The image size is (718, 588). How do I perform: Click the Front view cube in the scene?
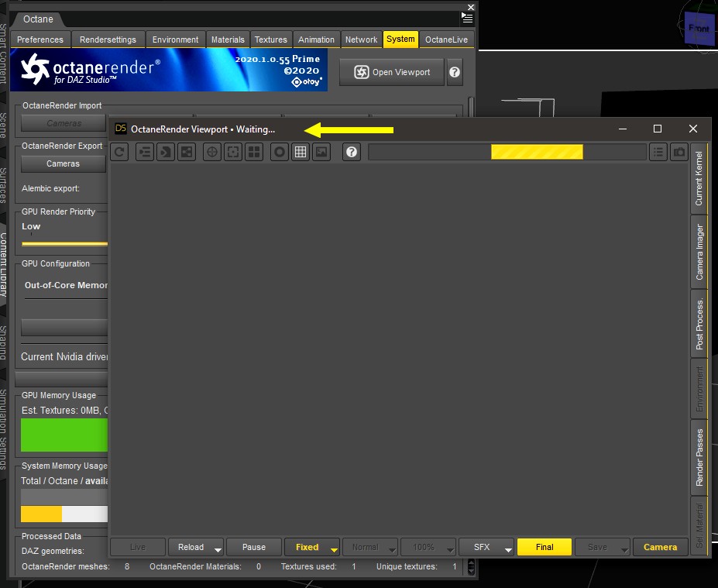tap(699, 29)
